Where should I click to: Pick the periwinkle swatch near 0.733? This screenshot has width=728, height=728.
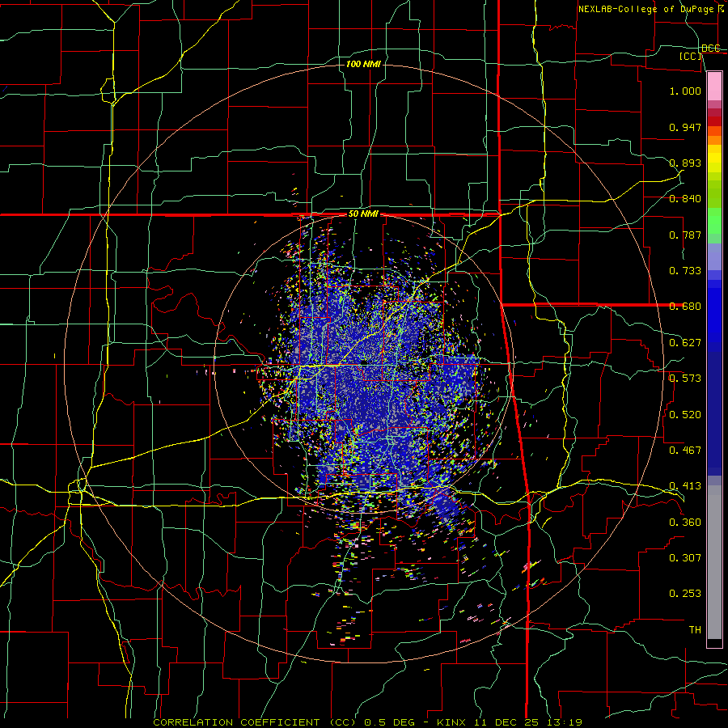click(714, 257)
